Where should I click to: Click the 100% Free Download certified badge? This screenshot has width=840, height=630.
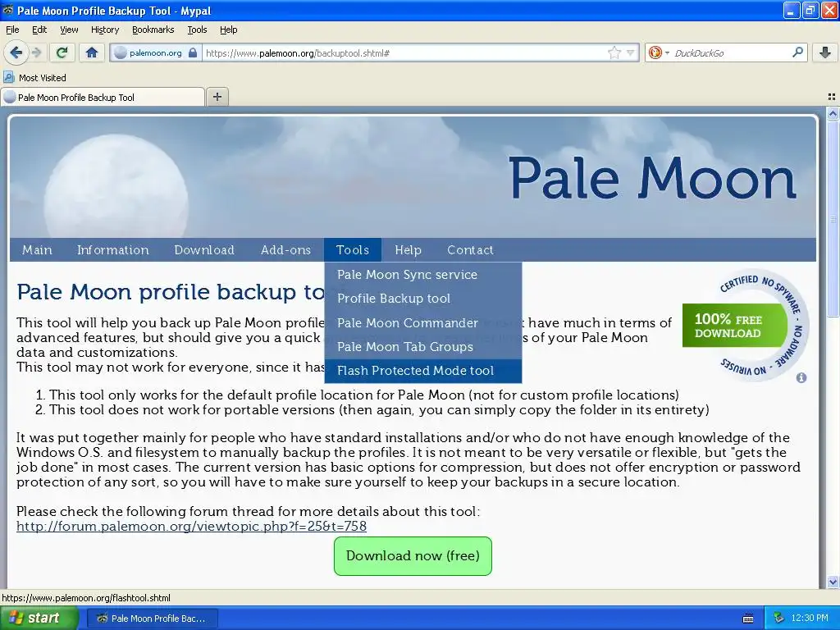click(x=746, y=325)
